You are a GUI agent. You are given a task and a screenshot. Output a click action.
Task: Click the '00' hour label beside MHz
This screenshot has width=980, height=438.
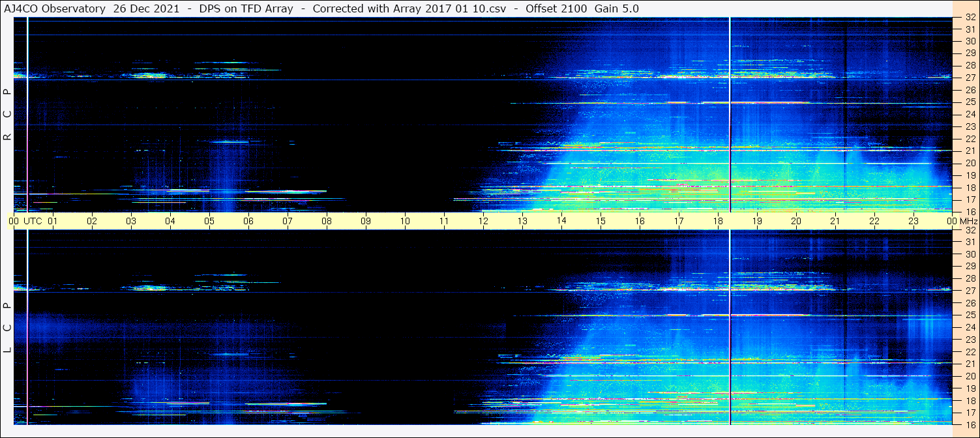951,221
